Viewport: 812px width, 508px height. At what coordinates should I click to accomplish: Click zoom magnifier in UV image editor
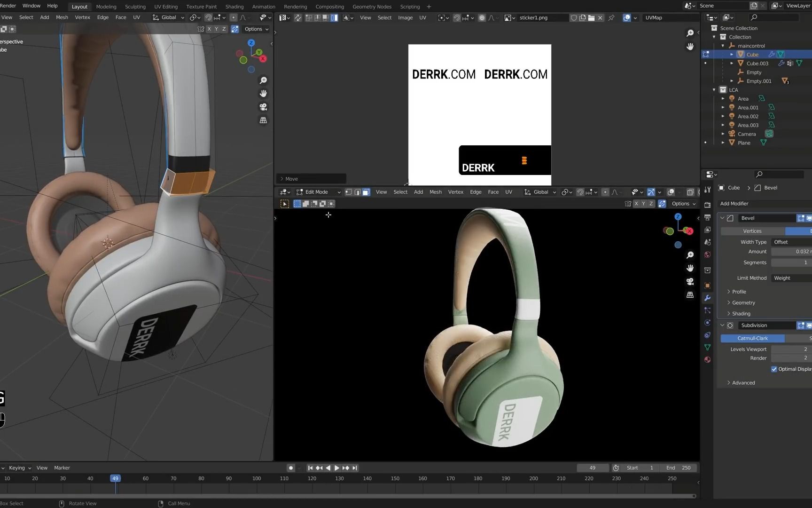click(690, 33)
